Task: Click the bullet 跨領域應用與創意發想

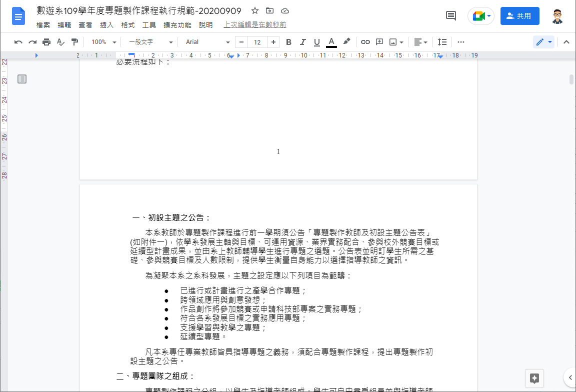Action: (x=223, y=300)
